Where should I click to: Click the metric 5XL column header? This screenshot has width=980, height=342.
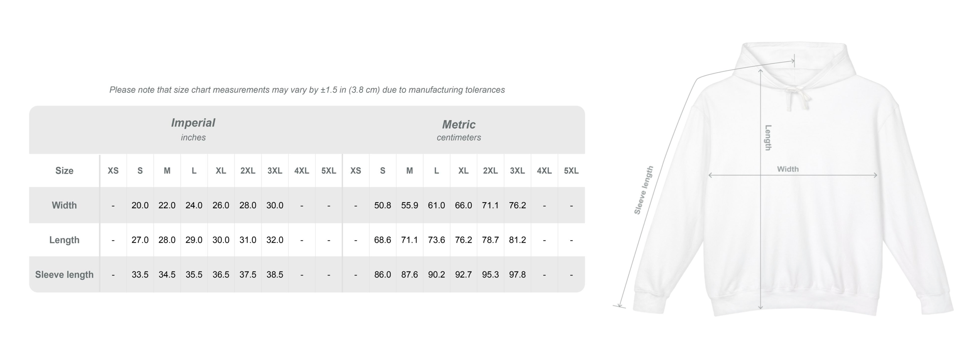(571, 171)
